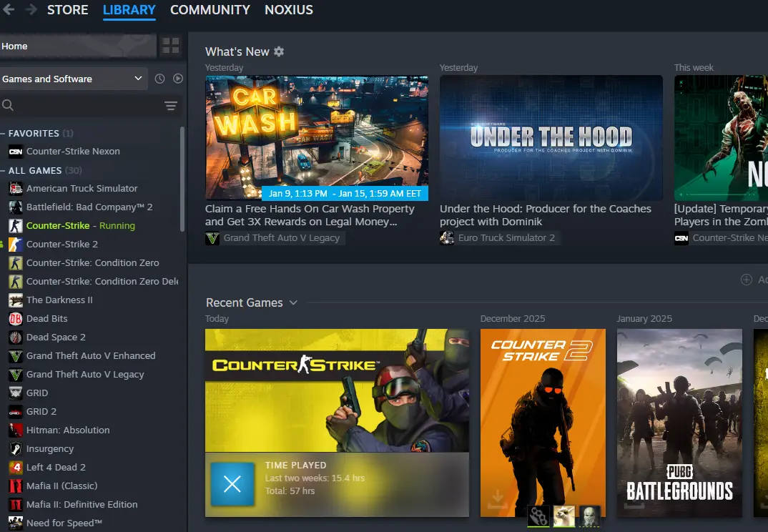This screenshot has width=768, height=532.
Task: Click the Counter-Strike 2 sidebar icon
Action: pyautogui.click(x=16, y=244)
